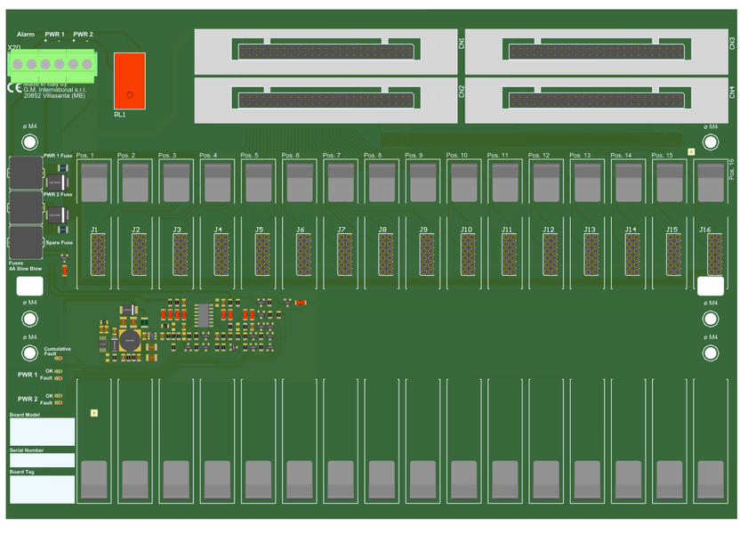
Task: Click the PWR 1 OK LED indicator
Action: 59,371
